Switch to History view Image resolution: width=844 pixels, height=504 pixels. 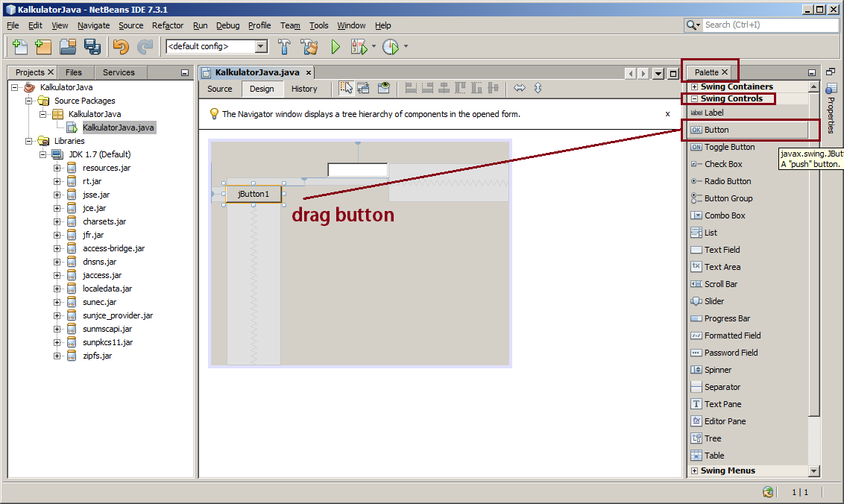pyautogui.click(x=304, y=89)
